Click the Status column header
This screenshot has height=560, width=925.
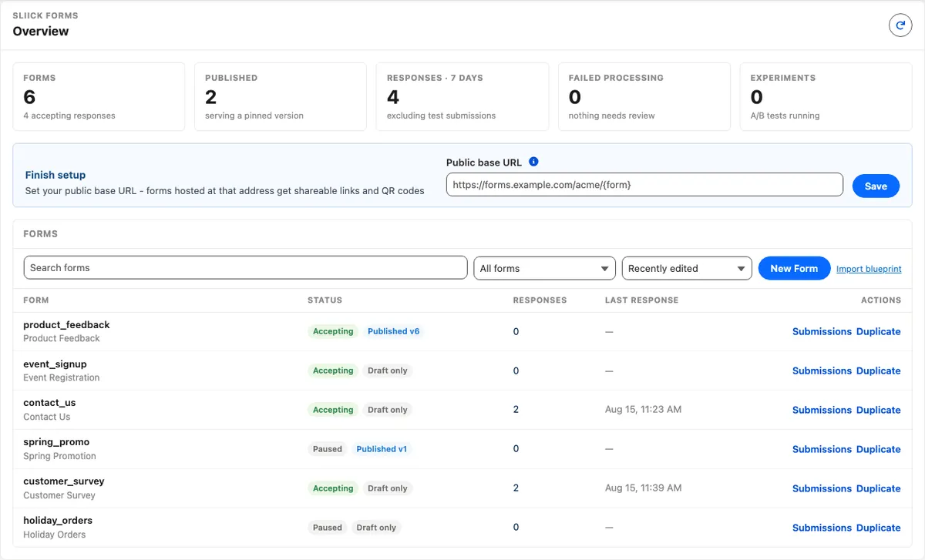[325, 300]
